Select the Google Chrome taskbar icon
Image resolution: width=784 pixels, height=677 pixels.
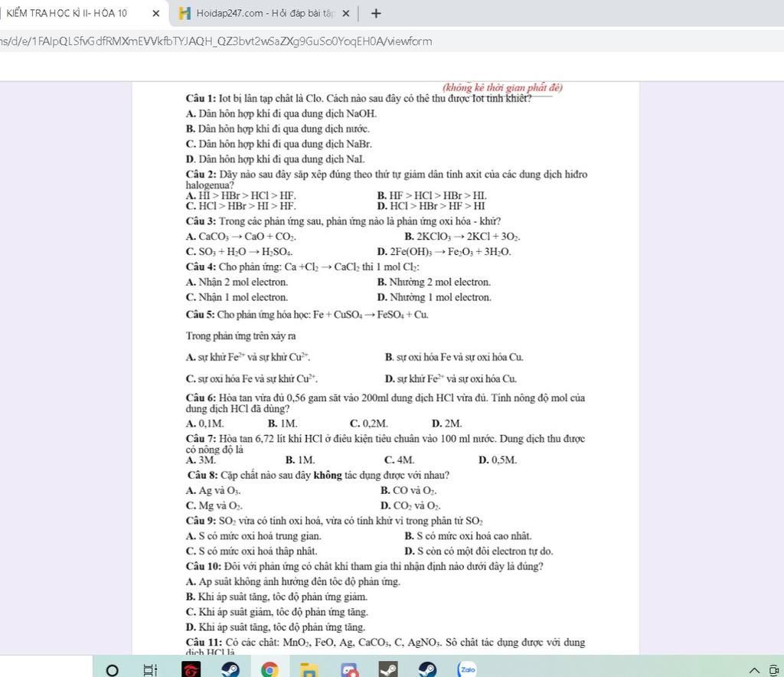[269, 669]
